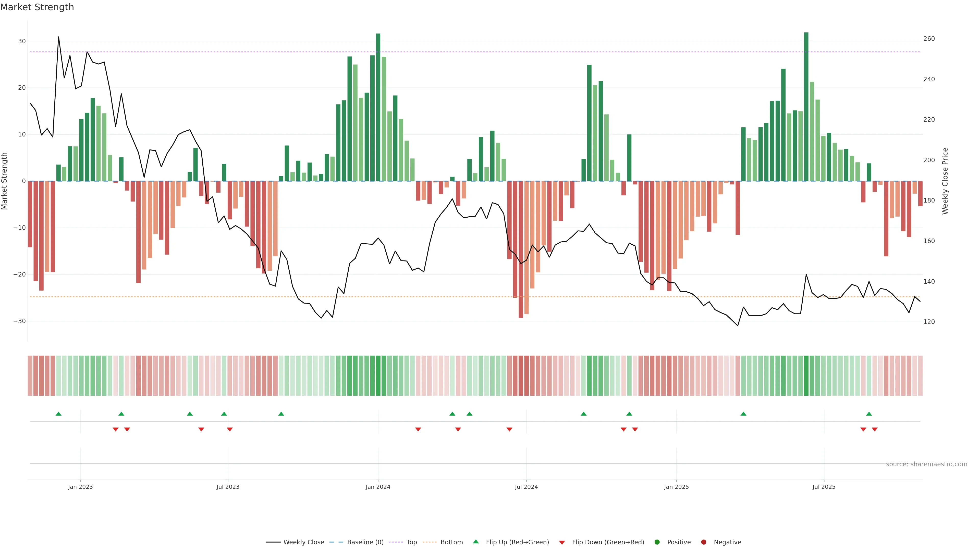This screenshot has width=980, height=551.
Task: Click the tallest green bar before Jul 2025
Action: [x=806, y=106]
